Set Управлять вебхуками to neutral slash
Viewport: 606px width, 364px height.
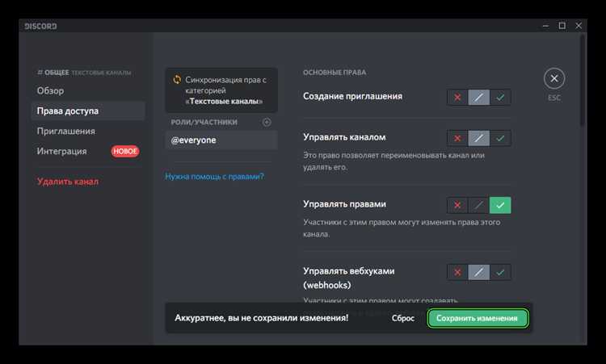[478, 272]
